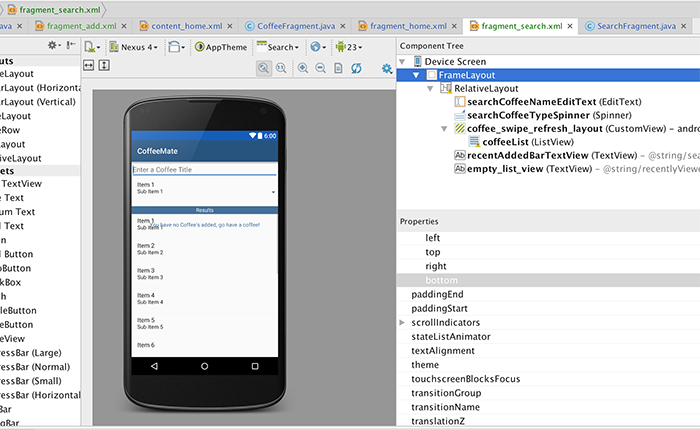Close the fragment_add.xml tab
This screenshot has height=430, width=700.
[124, 26]
